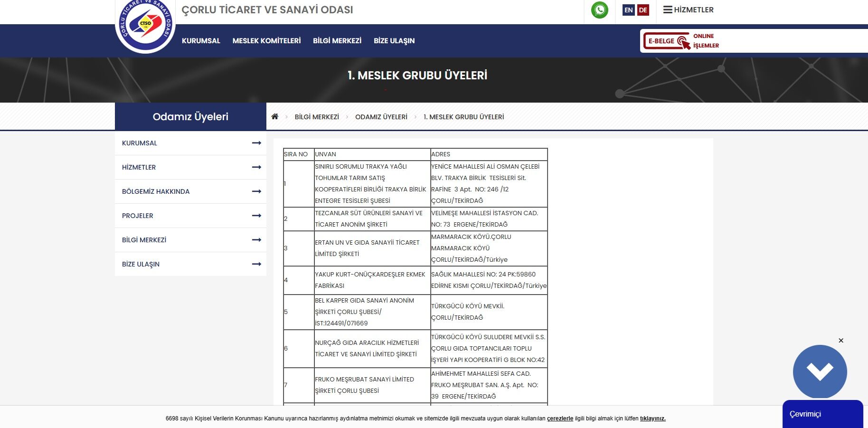
Task: Open BİLGİ MERKEZİ in the top navigation
Action: tap(337, 41)
